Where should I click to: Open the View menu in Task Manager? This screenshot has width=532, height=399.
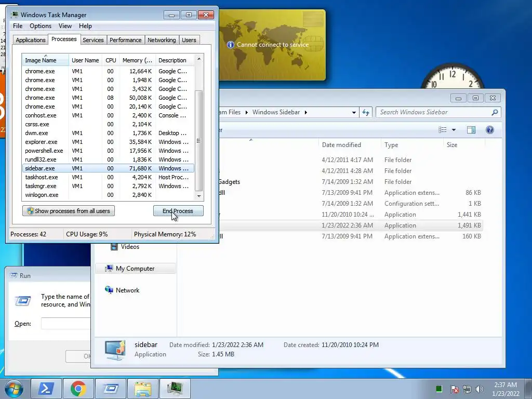pyautogui.click(x=65, y=26)
